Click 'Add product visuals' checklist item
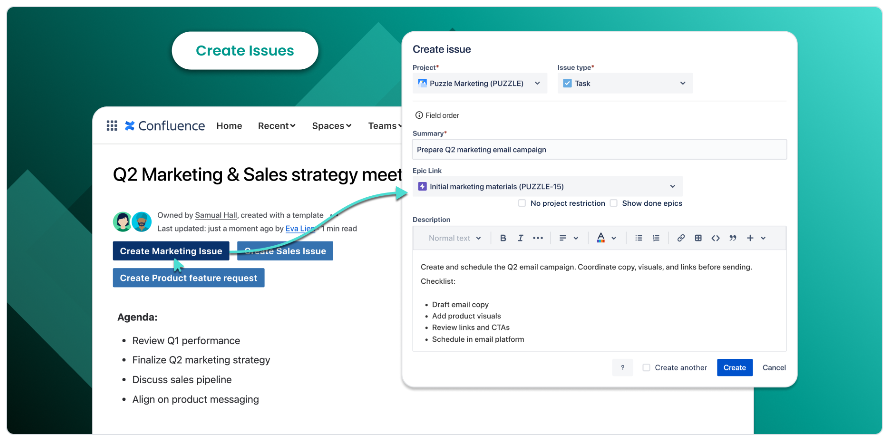This screenshot has width=889, height=441. tap(467, 316)
